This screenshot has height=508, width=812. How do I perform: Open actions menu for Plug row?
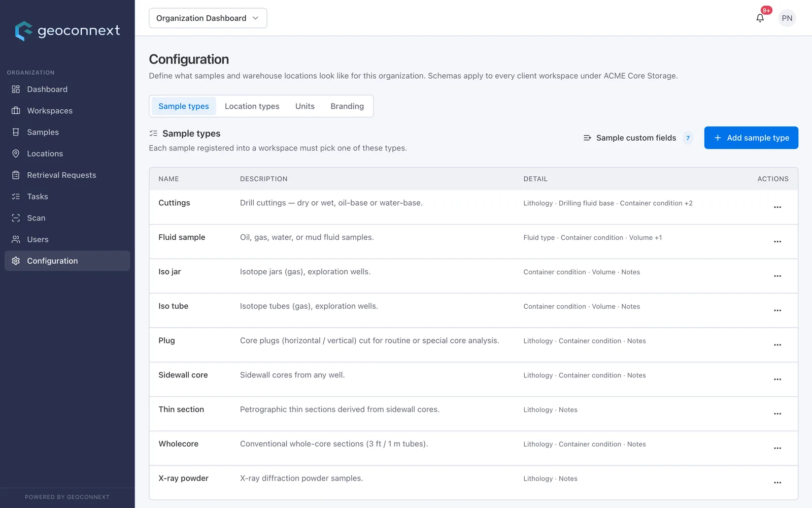click(777, 345)
